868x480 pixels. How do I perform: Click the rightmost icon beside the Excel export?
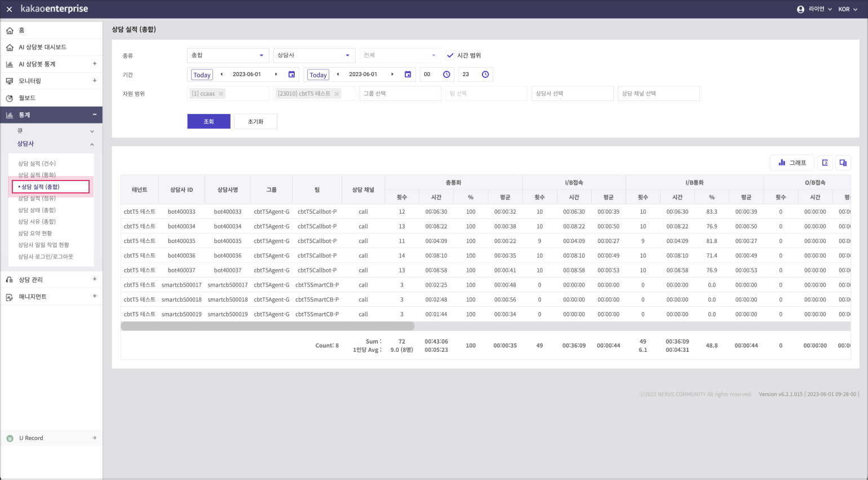pos(843,162)
